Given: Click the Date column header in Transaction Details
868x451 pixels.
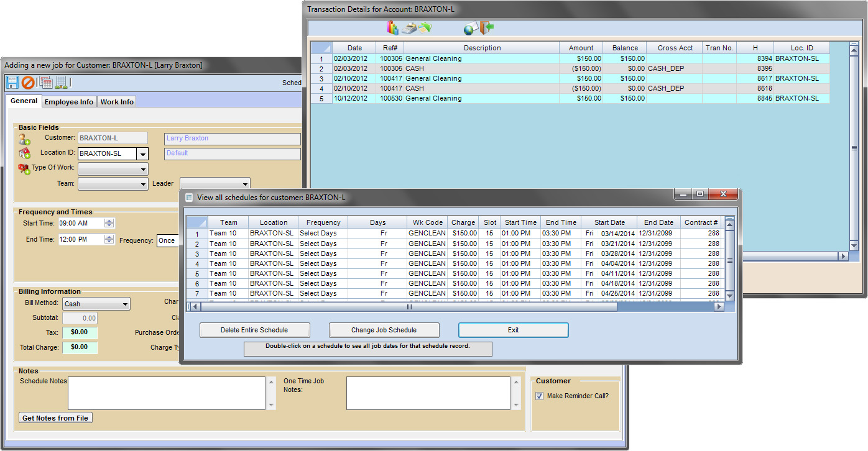Looking at the screenshot, I should point(354,48).
